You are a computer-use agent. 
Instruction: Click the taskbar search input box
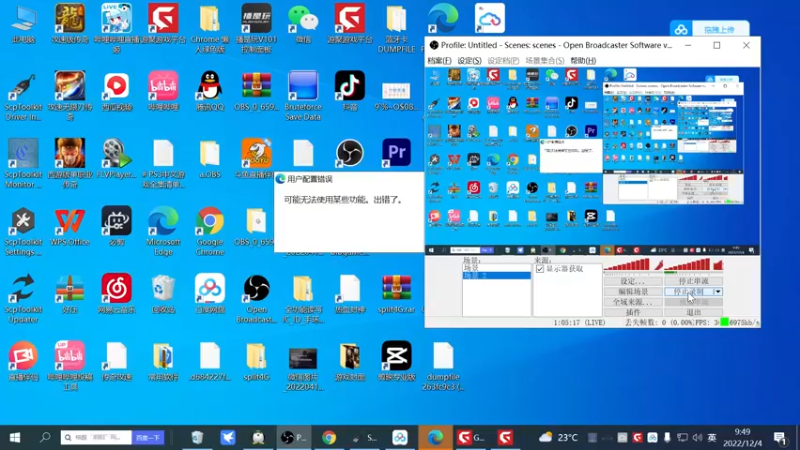(96, 437)
